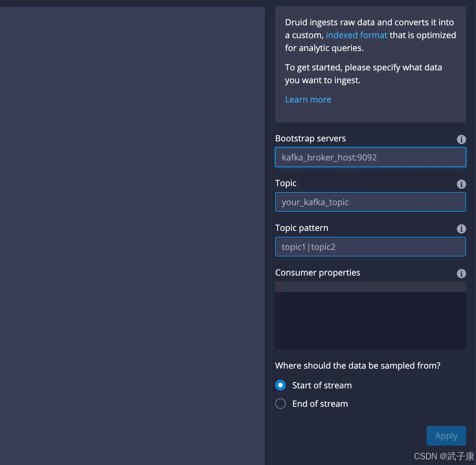Show info for Topic pattern field

461,229
